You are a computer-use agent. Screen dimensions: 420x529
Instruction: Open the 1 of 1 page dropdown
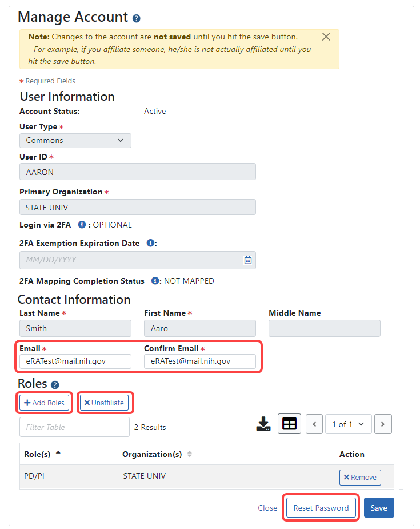pyautogui.click(x=348, y=424)
